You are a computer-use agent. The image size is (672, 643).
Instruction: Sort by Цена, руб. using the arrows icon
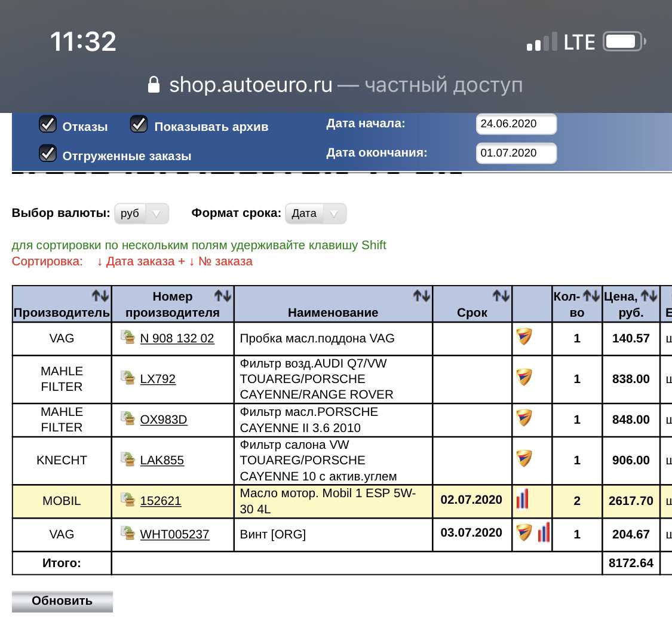[x=649, y=296]
